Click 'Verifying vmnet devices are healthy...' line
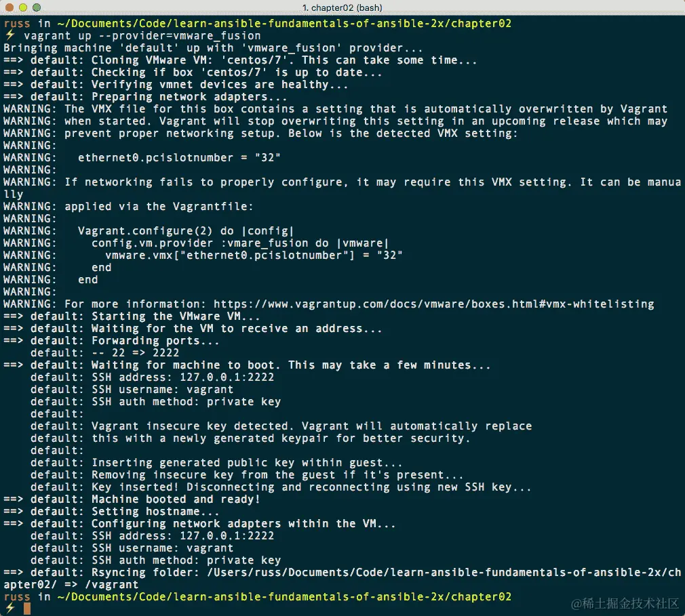Image resolution: width=685 pixels, height=616 pixels. pos(176,85)
